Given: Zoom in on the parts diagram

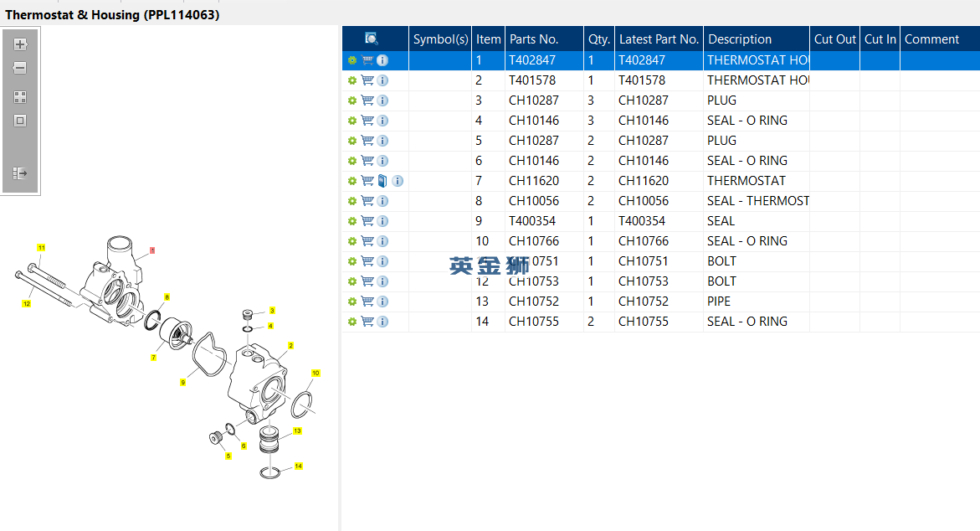Looking at the screenshot, I should (x=20, y=44).
